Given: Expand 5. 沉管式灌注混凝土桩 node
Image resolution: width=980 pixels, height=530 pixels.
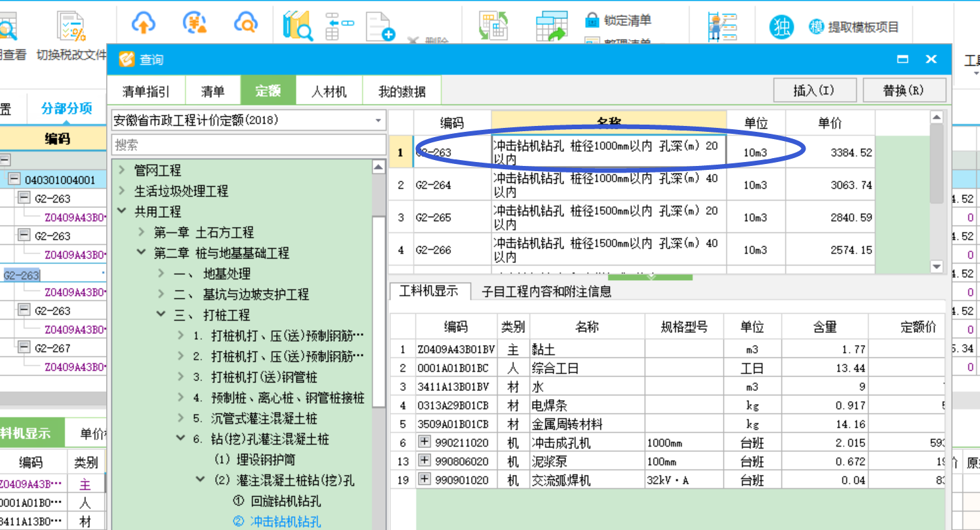Looking at the screenshot, I should tap(181, 418).
